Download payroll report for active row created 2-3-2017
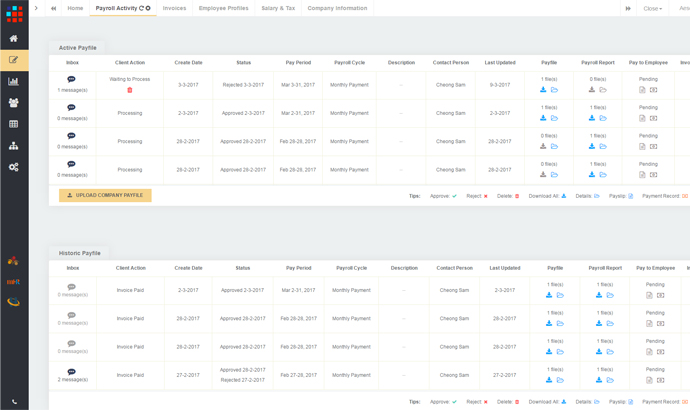The image size is (690, 410). point(592,118)
